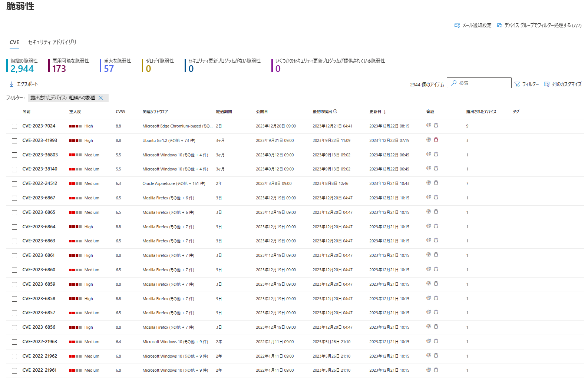This screenshot has height=378, width=588.
Task: Click sort arrow beside 更新日 header
Action: tap(385, 112)
